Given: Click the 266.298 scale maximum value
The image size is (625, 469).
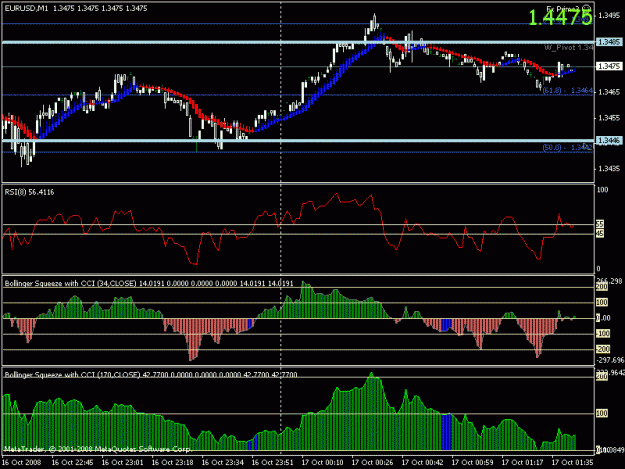Looking at the screenshot, I should [x=610, y=281].
